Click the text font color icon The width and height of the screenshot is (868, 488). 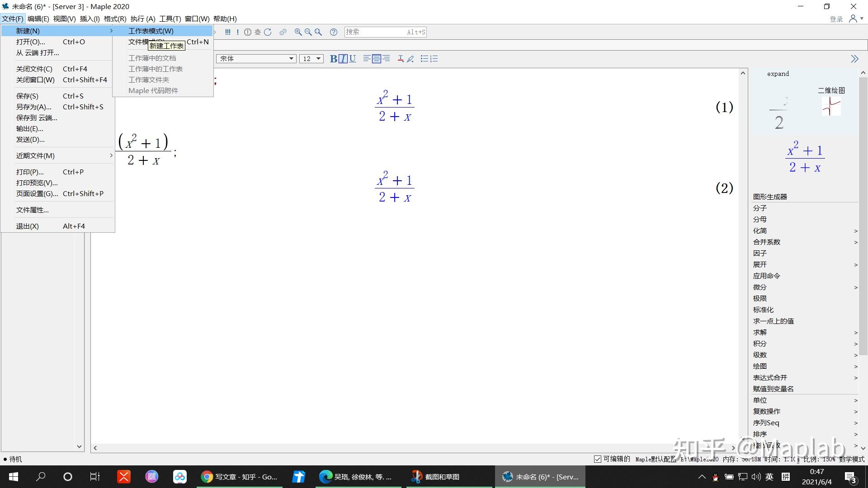pyautogui.click(x=400, y=59)
